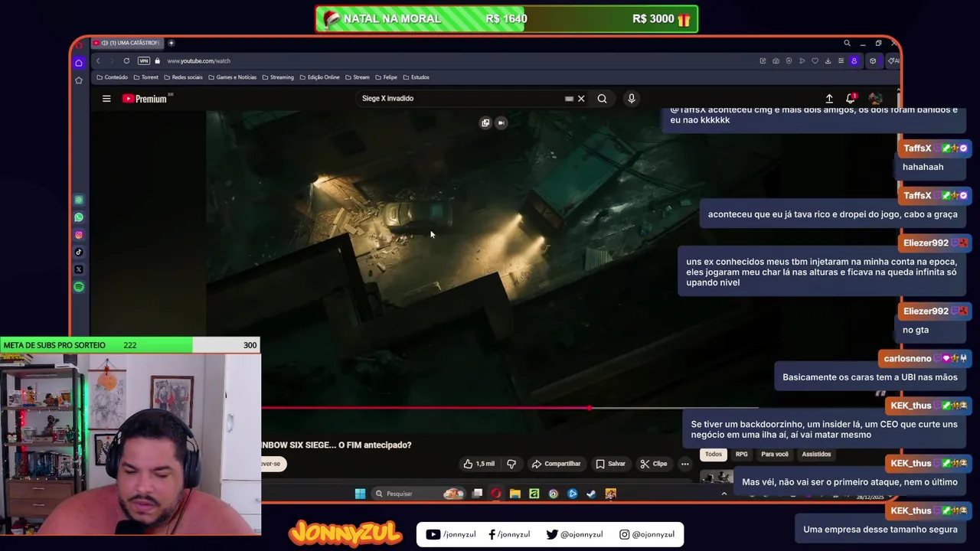The height and width of the screenshot is (551, 980).
Task: Click the video title O FIM antecipado
Action: (337, 445)
